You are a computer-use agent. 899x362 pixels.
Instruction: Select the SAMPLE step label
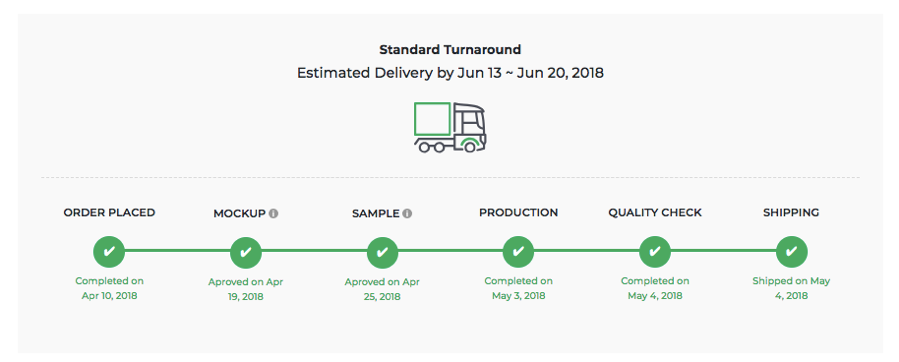tap(376, 213)
